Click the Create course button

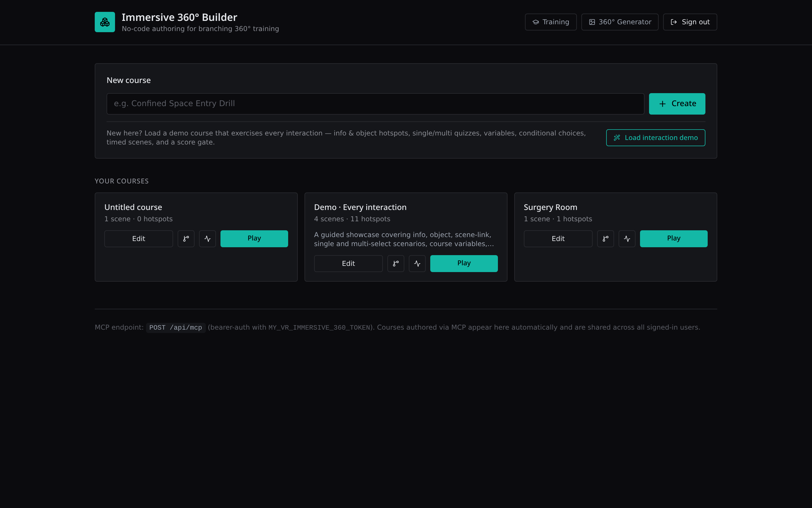click(x=677, y=104)
